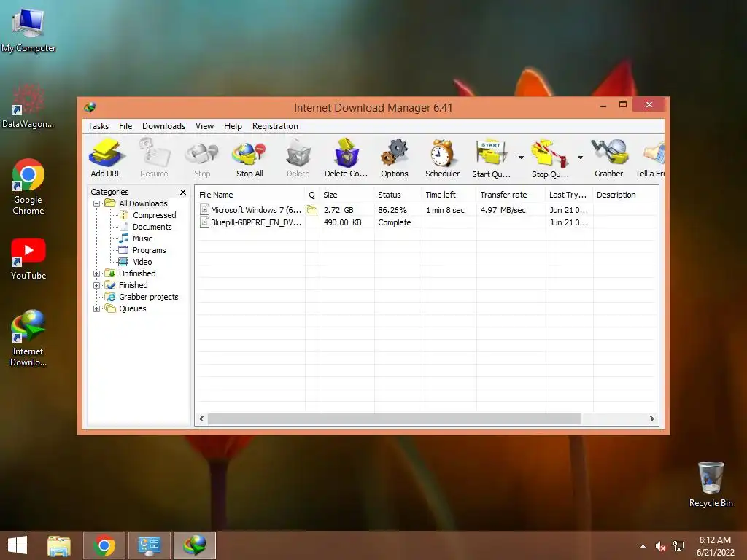This screenshot has height=560, width=747.
Task: Select the Documents category
Action: coord(152,227)
